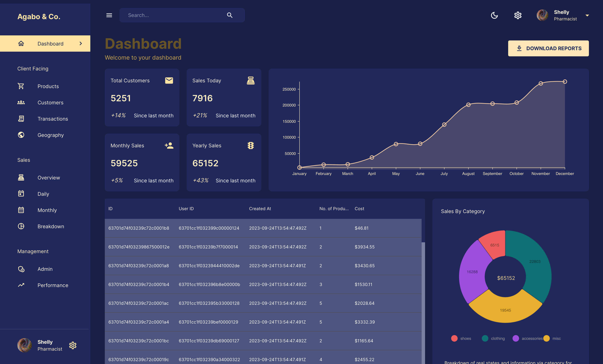The width and height of the screenshot is (603, 364).
Task: Toggle dark mode with the moon icon
Action: (x=494, y=15)
